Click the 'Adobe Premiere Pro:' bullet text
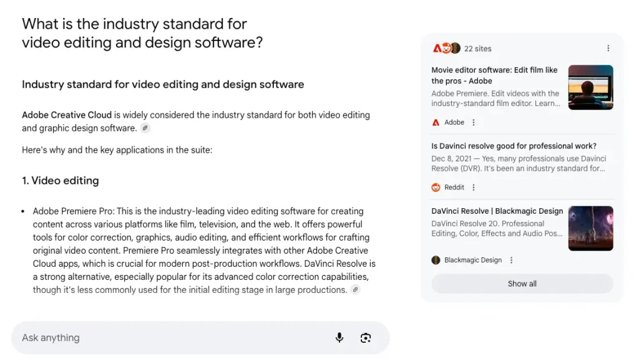The image size is (639, 364). [74, 211]
